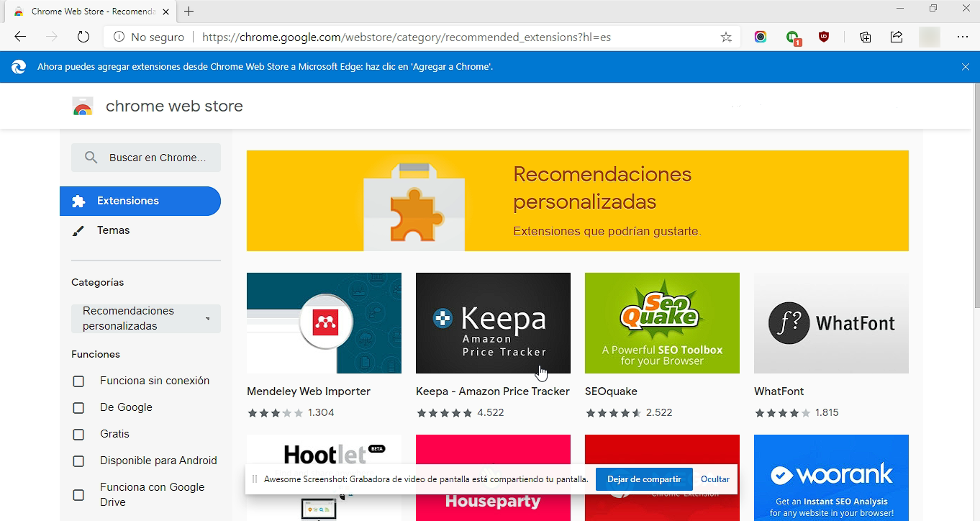Open the Keepa Amazon Price Tracker thumbnail
This screenshot has width=980, height=521.
point(493,323)
